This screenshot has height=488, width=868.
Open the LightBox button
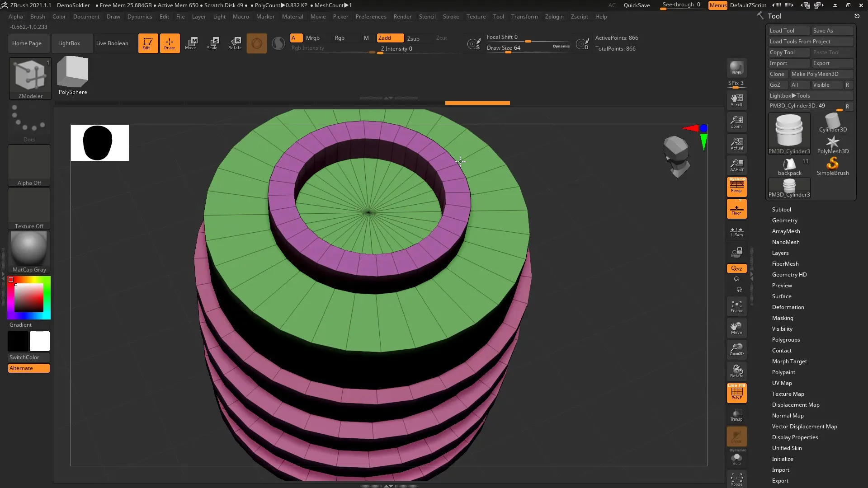72,43
